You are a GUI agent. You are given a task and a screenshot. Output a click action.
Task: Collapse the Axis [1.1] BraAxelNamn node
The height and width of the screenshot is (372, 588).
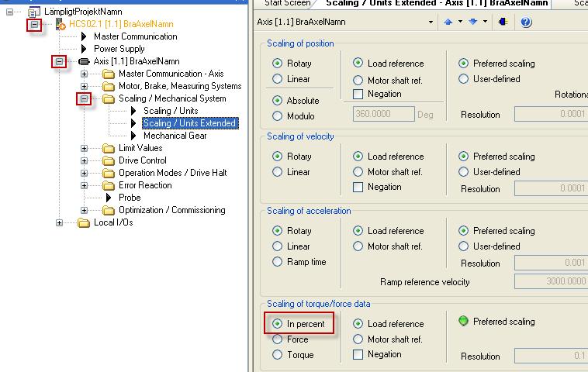(x=59, y=61)
